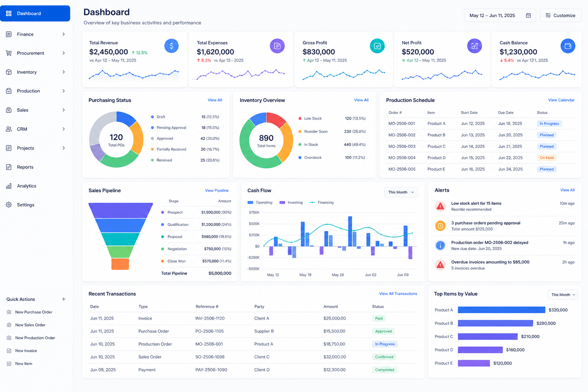Expand the Inventory menu chevron
Image resolution: width=588 pixels, height=392 pixels.
(x=64, y=72)
